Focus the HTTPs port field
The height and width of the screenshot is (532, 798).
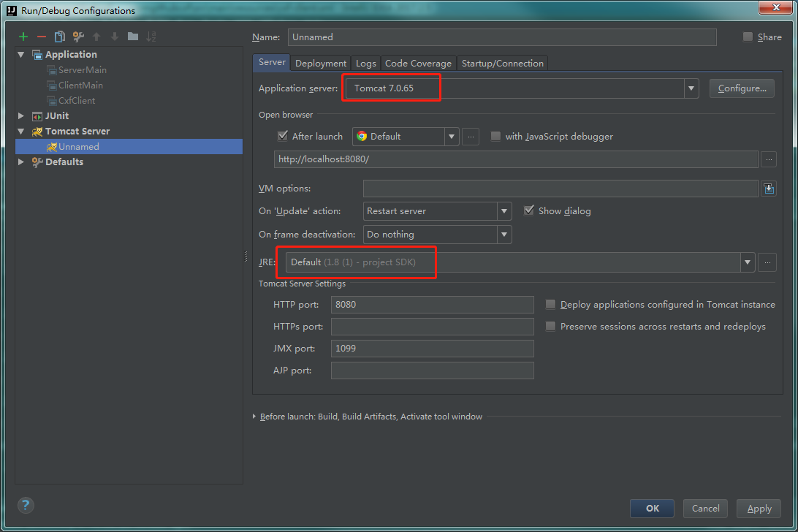(x=432, y=327)
